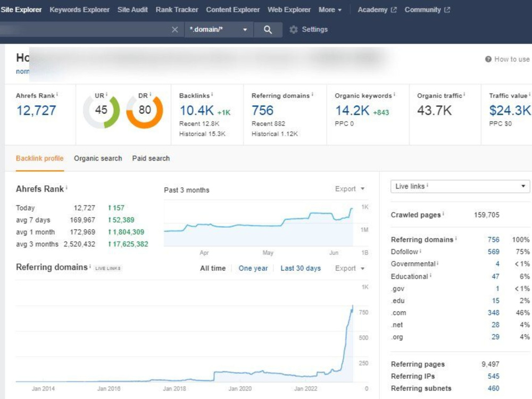This screenshot has width=532, height=399.
Task: Click .edu count 15
Action: click(x=496, y=301)
